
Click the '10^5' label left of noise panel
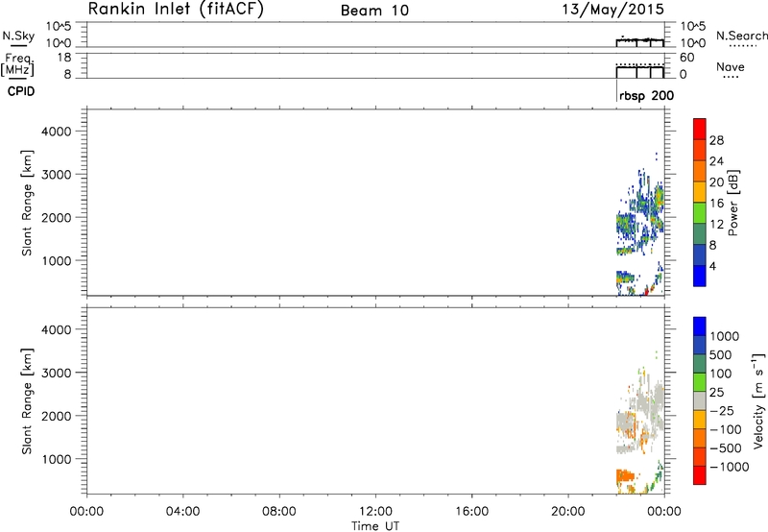coord(59,27)
